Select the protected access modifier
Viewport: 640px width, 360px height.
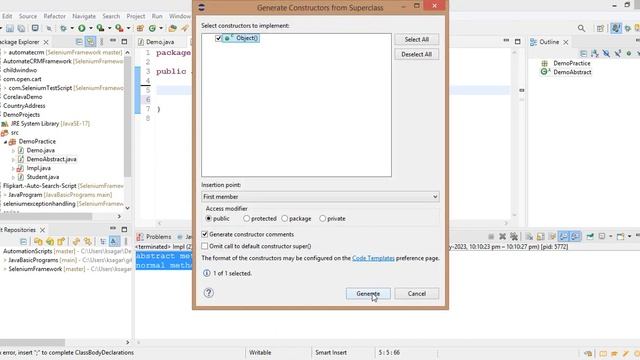pyautogui.click(x=246, y=218)
